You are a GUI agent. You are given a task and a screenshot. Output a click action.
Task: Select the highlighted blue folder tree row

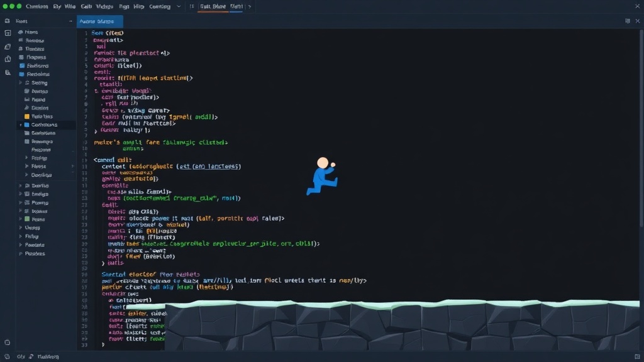(46, 125)
